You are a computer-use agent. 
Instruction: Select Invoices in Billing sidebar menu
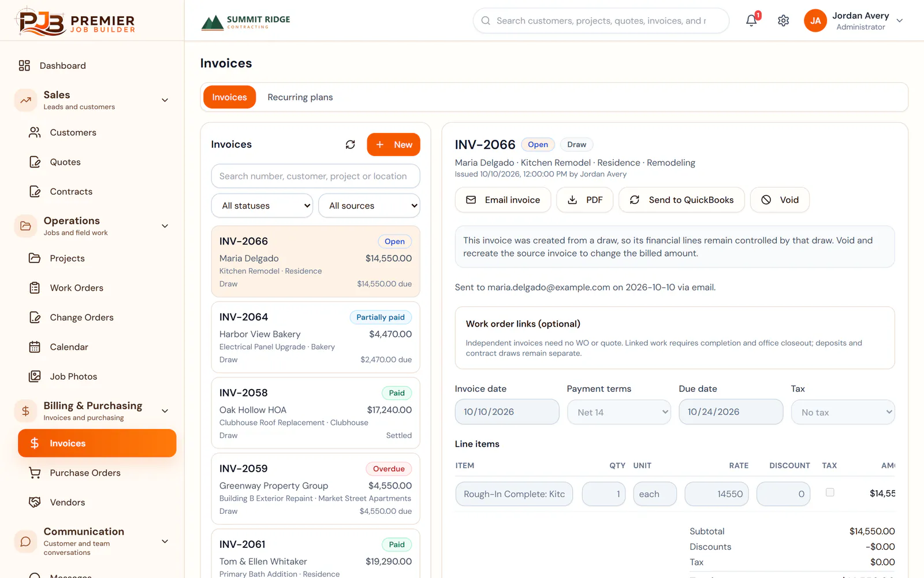pos(97,443)
